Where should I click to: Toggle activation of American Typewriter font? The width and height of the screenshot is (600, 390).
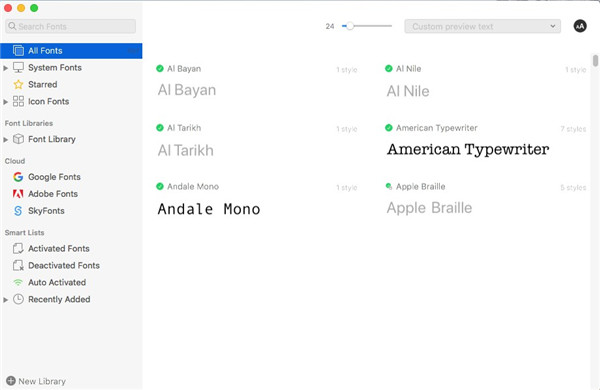[389, 128]
